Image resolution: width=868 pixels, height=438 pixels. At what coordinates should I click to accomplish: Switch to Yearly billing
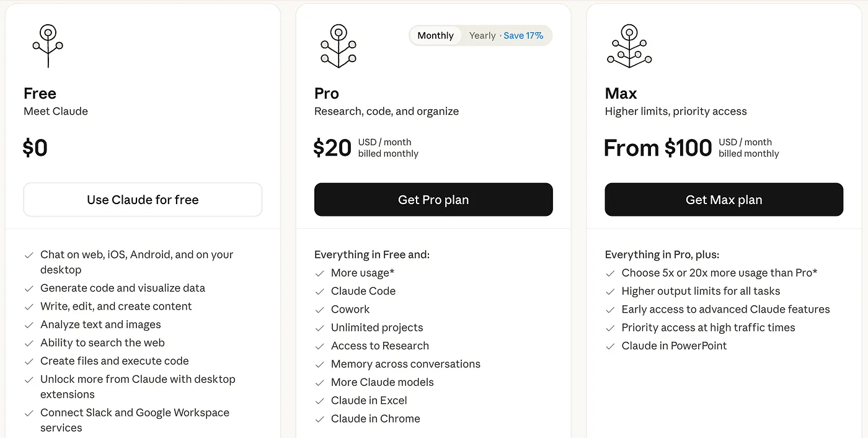pos(482,35)
